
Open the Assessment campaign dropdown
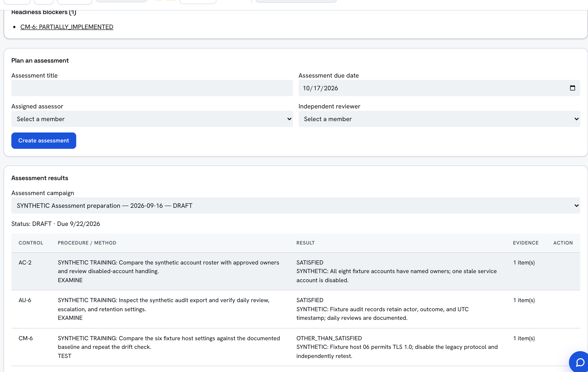pos(295,206)
